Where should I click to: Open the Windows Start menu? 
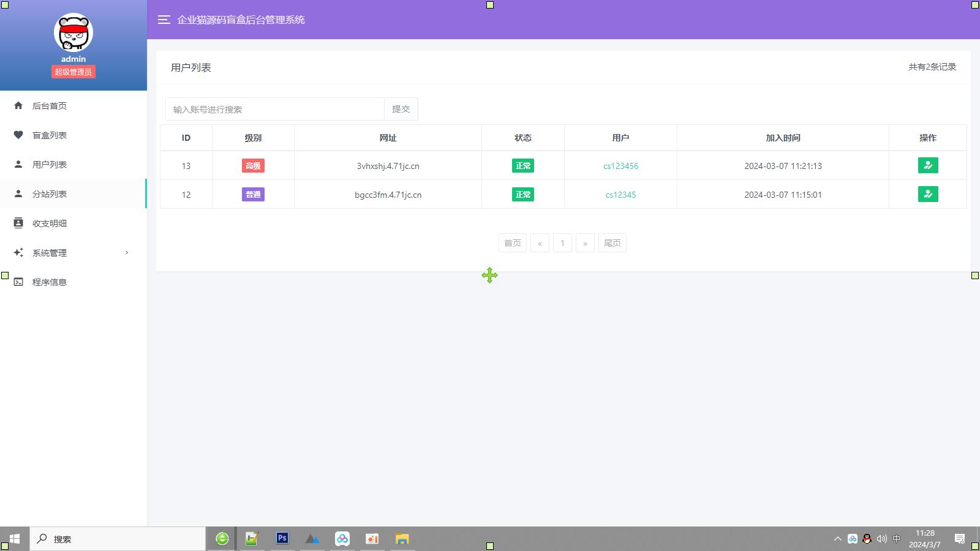point(15,539)
